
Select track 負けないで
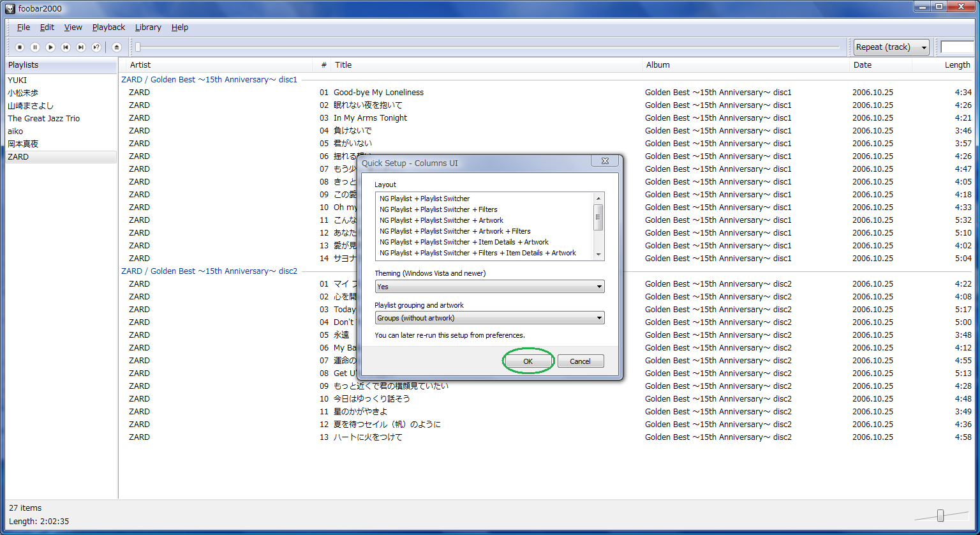click(547, 131)
